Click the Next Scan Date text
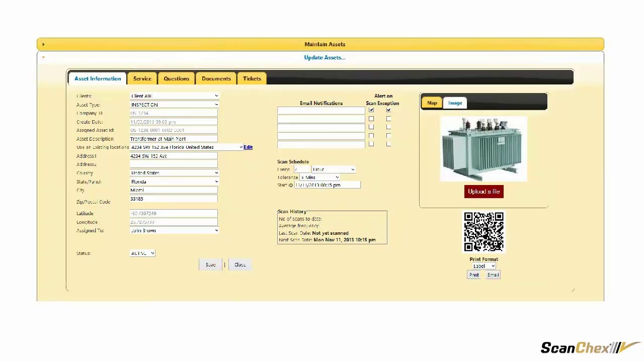Image resolution: width=644 pixels, height=362 pixels. (x=327, y=240)
